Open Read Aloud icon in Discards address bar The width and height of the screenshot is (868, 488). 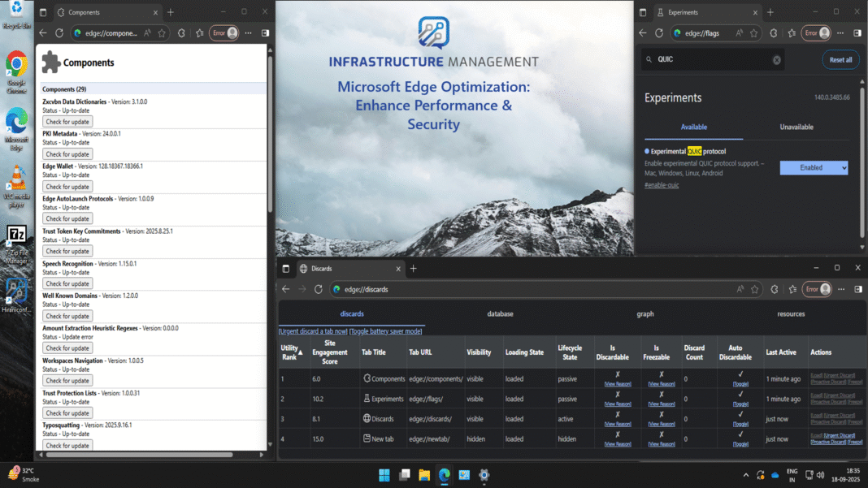(x=740, y=289)
